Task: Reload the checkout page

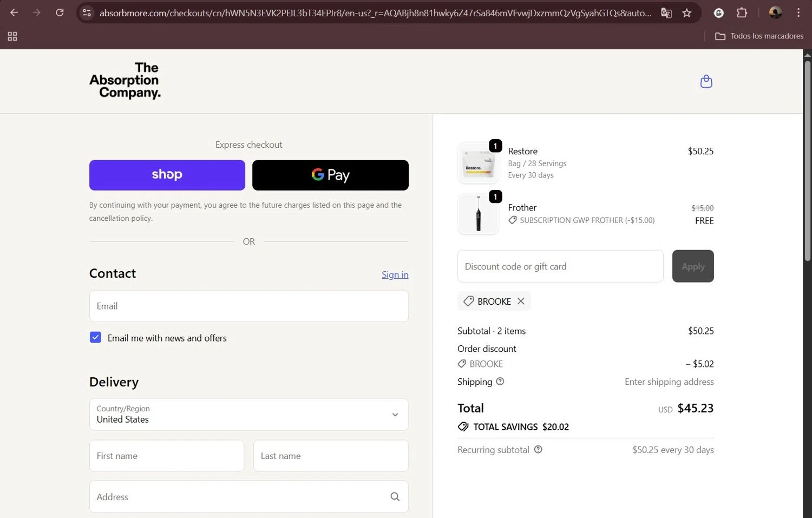Action: click(x=60, y=12)
